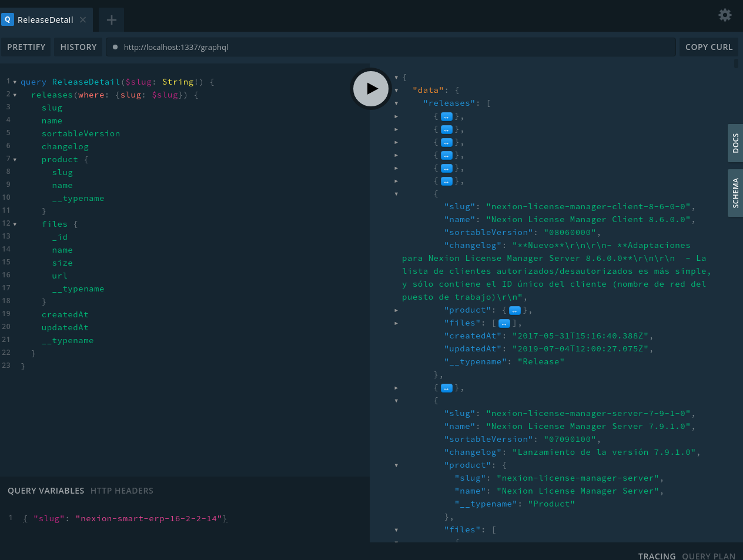Collapse the releases array in the response

coord(397,103)
